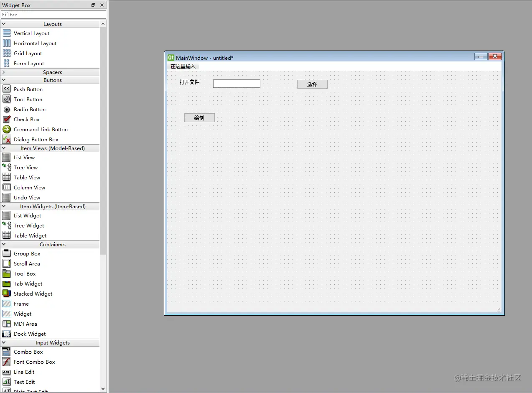The width and height of the screenshot is (532, 393).
Task: Pick the Combo Box icon
Action: [x=7, y=352]
